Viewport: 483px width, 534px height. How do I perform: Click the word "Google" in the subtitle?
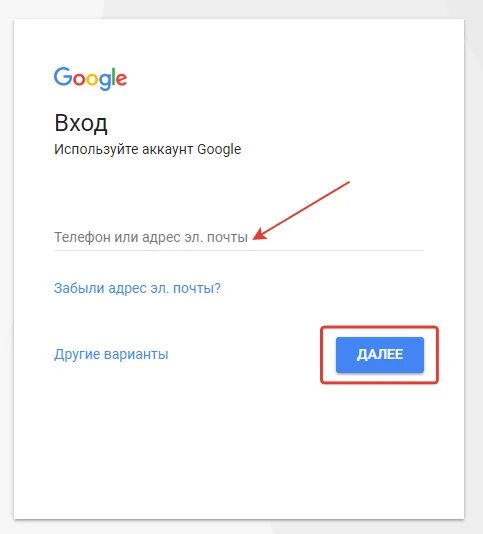click(x=219, y=150)
